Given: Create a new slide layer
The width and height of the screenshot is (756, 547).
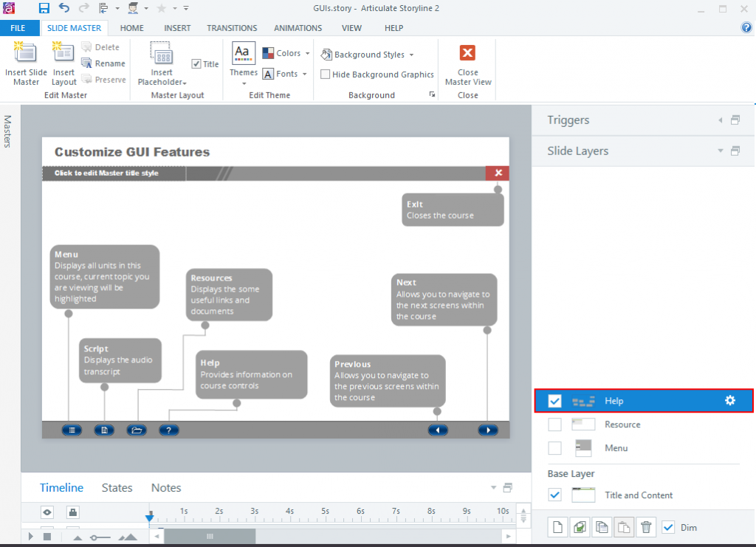Looking at the screenshot, I should click(556, 527).
